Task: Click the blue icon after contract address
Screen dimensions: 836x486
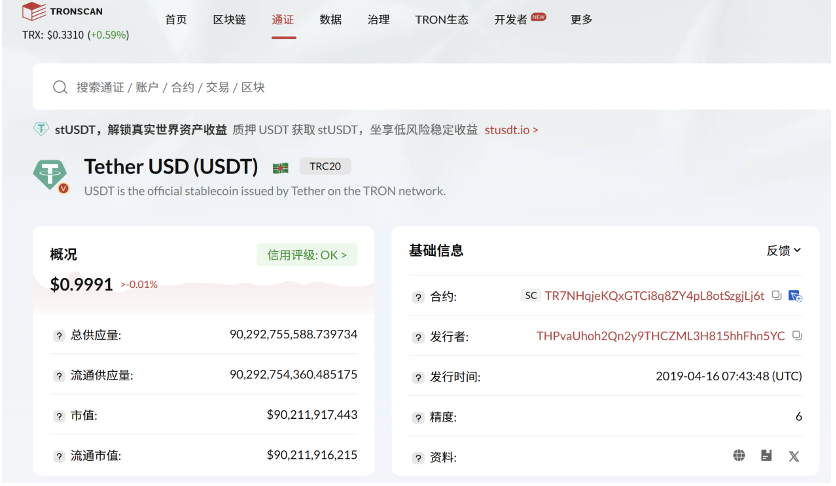Action: (x=795, y=296)
